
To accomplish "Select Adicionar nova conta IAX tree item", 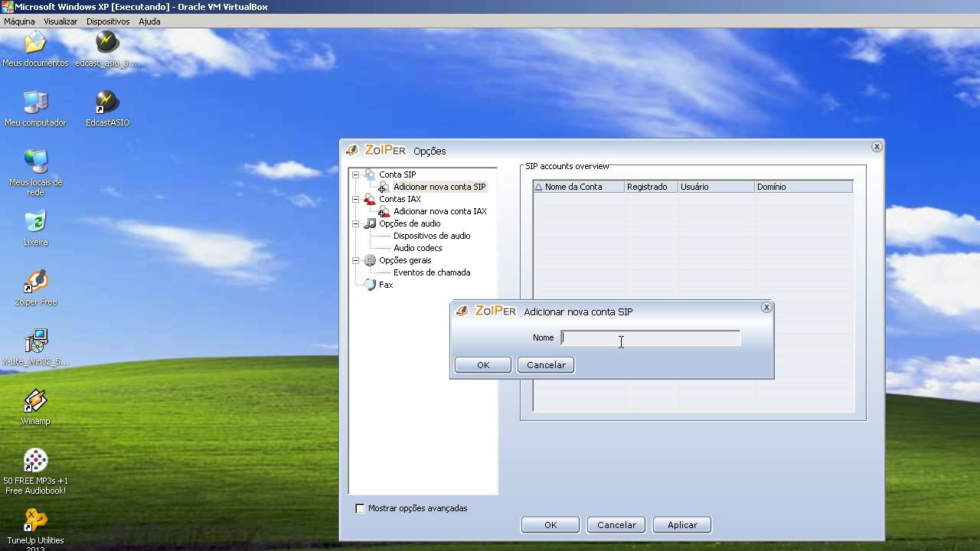I will (x=440, y=211).
